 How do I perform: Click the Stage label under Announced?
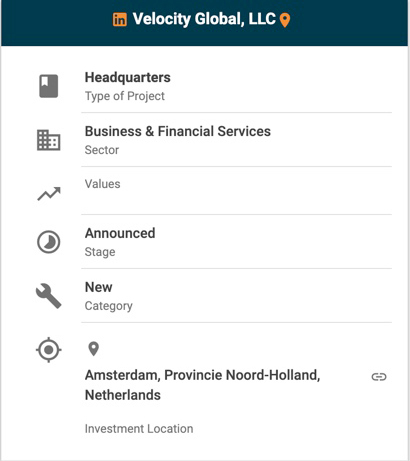click(100, 252)
